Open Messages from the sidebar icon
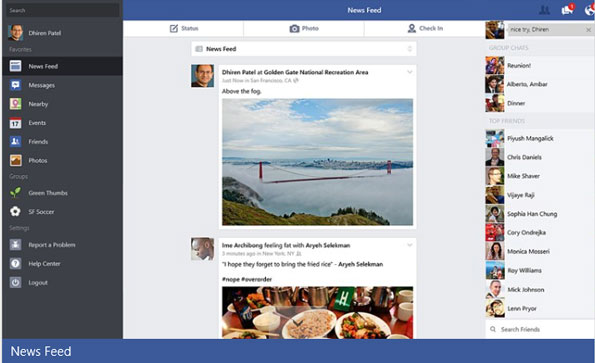The image size is (595, 363). tap(16, 85)
